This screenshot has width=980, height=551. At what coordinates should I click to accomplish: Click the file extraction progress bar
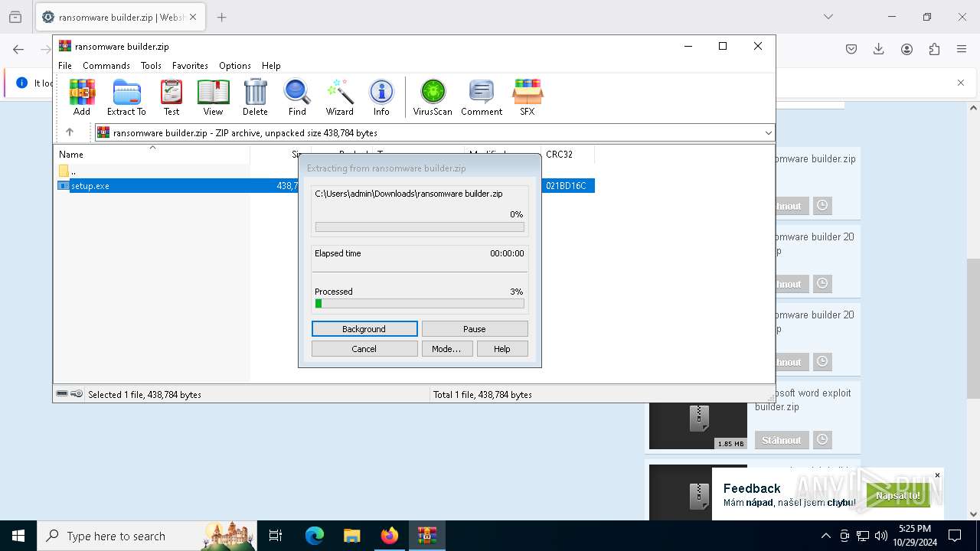tap(420, 227)
